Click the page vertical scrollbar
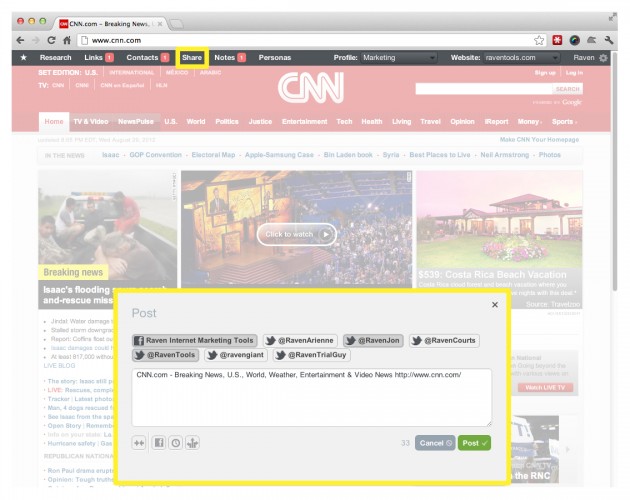Image resolution: width=630 pixels, height=500 pixels. (x=615, y=173)
